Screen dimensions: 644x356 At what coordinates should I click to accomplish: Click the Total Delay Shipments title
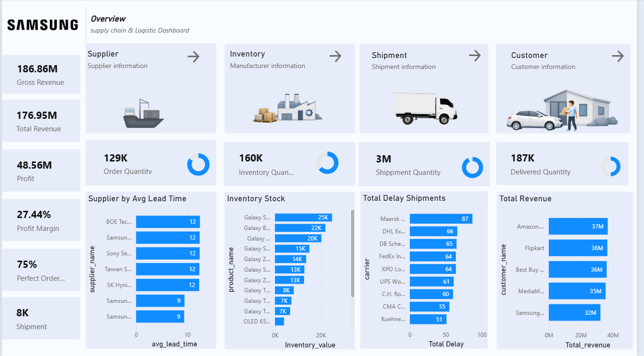[x=405, y=198]
